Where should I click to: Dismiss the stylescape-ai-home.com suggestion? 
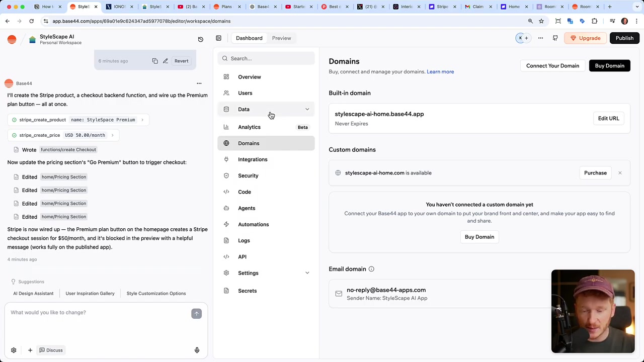[620, 173]
